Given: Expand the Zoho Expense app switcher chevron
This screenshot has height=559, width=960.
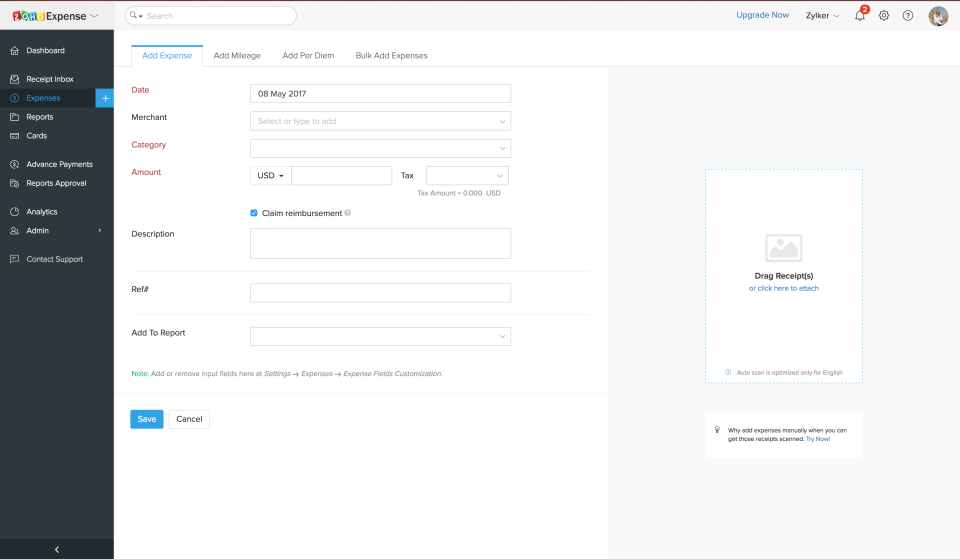Looking at the screenshot, I should [94, 16].
